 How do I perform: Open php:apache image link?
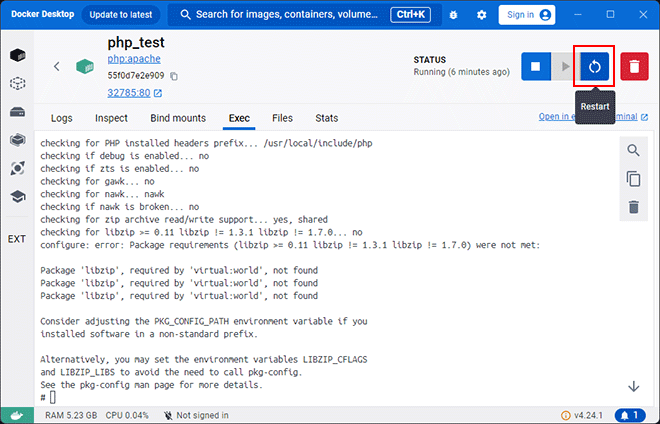coord(134,59)
